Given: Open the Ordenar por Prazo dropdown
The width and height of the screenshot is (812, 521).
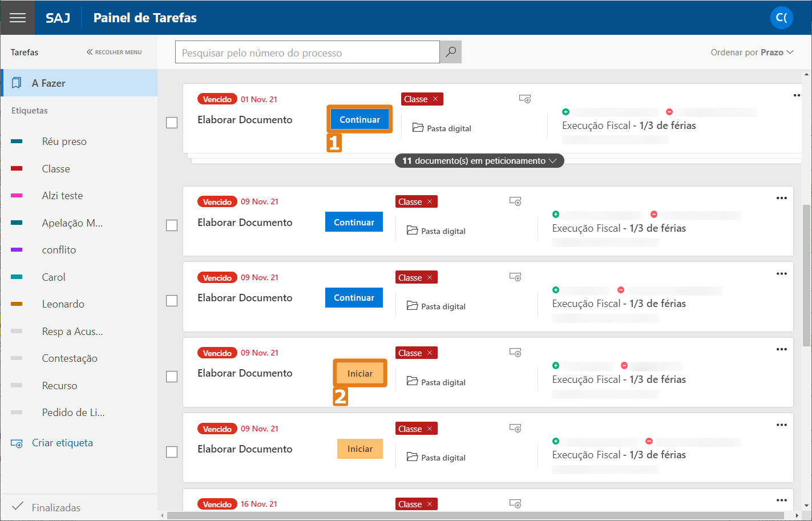Looking at the screenshot, I should pyautogui.click(x=752, y=52).
